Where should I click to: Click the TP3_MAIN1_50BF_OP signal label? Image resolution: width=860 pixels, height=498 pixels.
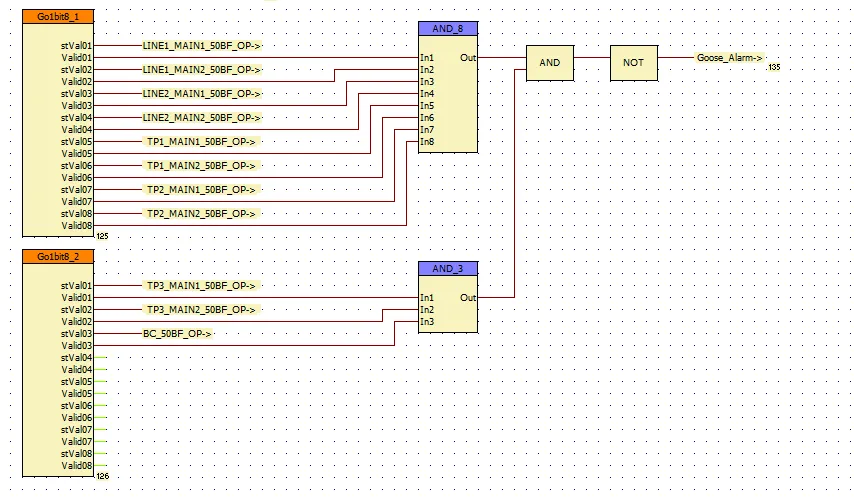(x=201, y=286)
